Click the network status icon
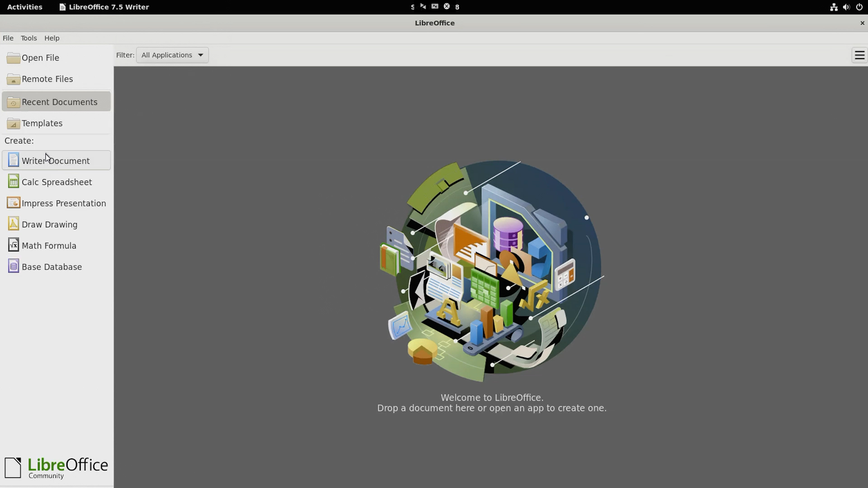 [834, 7]
